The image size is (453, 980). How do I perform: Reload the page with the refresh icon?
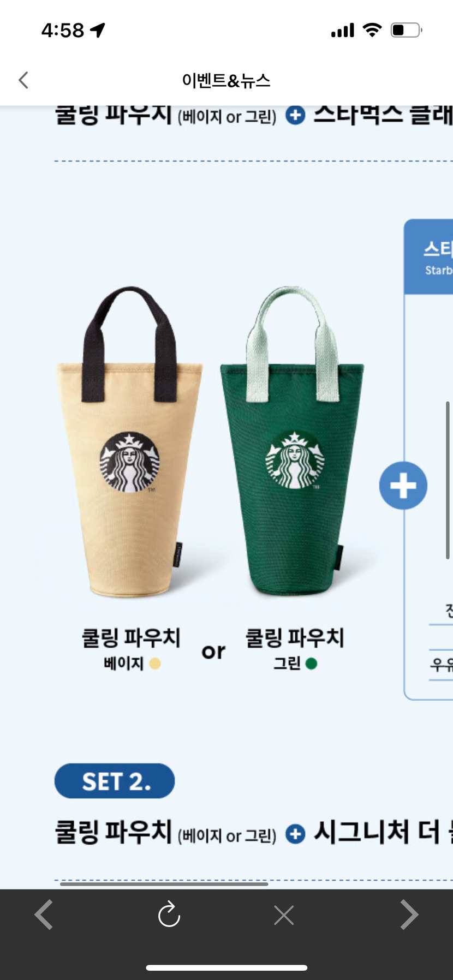pos(169,914)
